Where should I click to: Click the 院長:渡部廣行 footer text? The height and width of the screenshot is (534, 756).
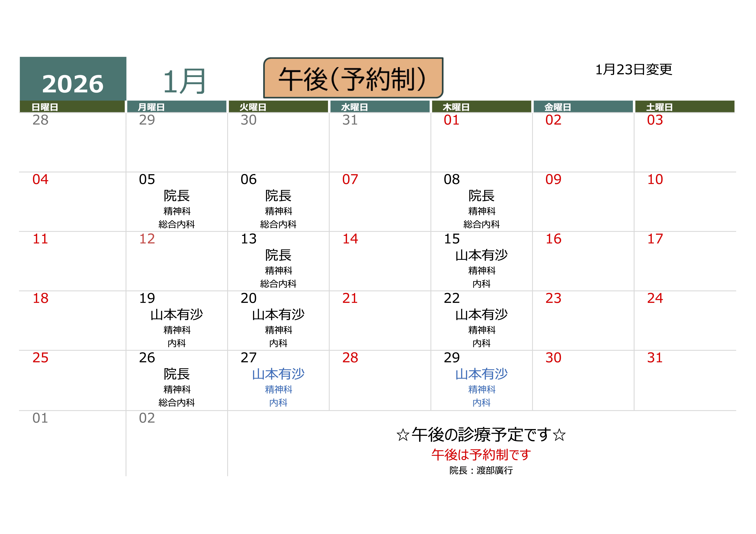[481, 471]
